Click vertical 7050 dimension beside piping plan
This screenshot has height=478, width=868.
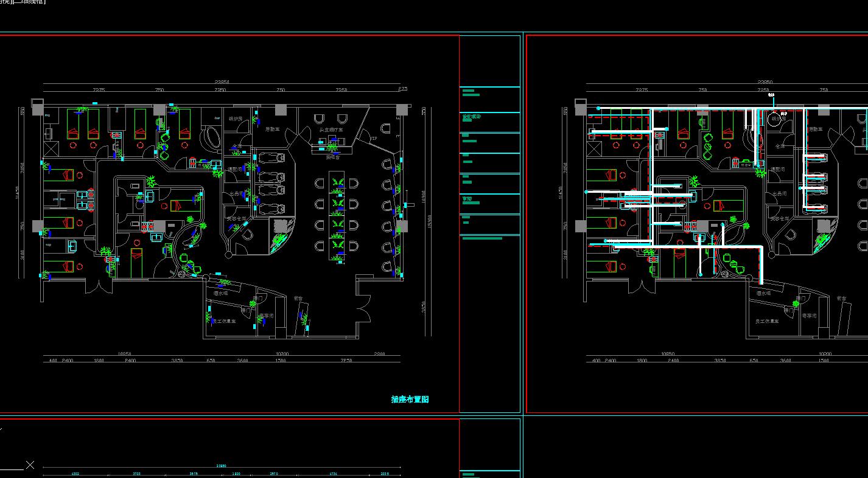566,168
